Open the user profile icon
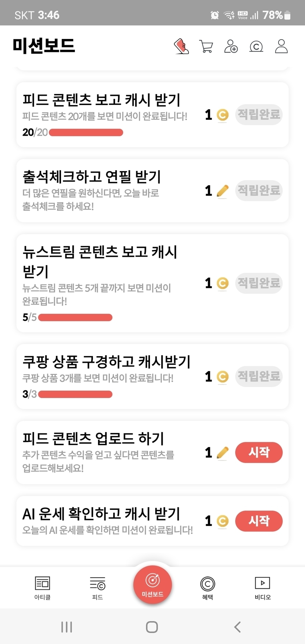Viewport: 305px width, 644px height. click(281, 47)
